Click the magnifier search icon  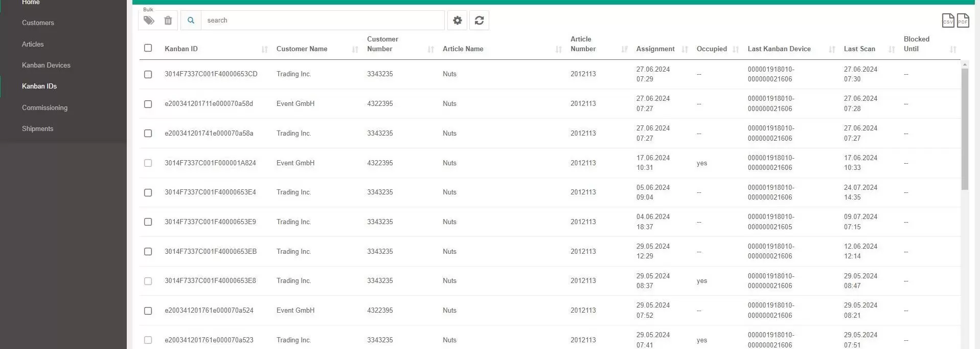[191, 20]
